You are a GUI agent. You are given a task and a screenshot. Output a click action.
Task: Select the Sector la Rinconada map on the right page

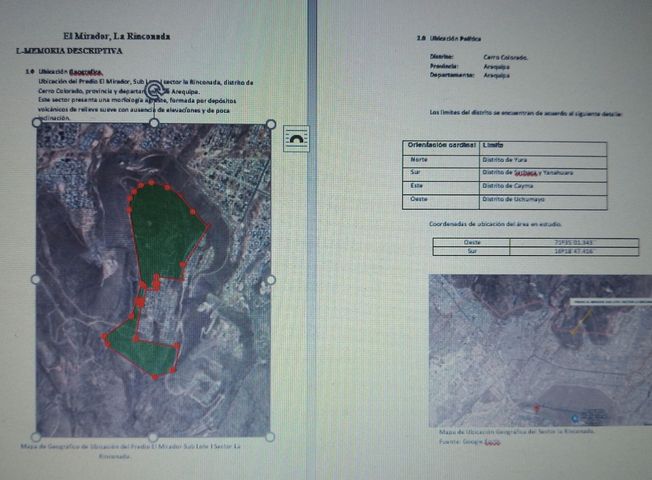click(541, 350)
